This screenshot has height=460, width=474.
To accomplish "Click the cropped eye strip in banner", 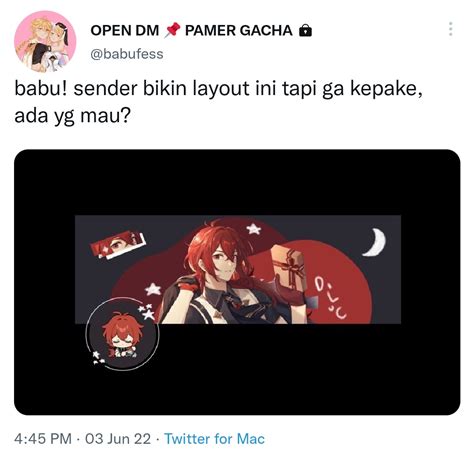I will coord(118,245).
